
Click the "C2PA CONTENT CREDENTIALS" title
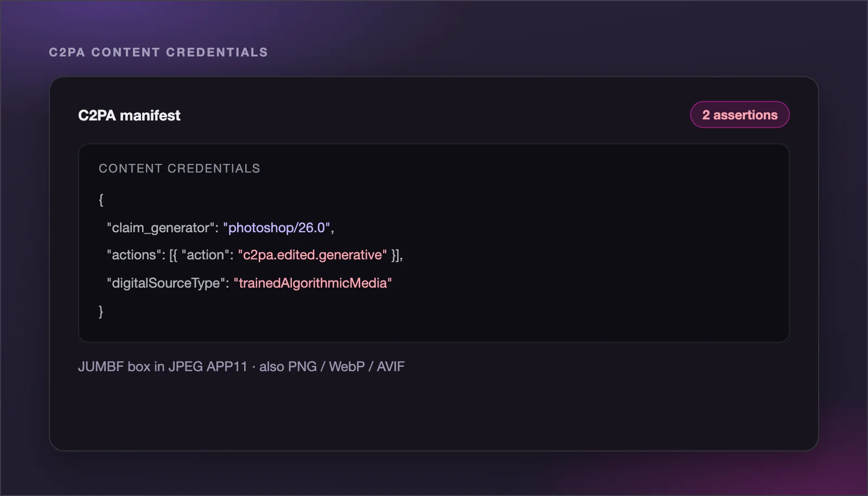pos(158,52)
